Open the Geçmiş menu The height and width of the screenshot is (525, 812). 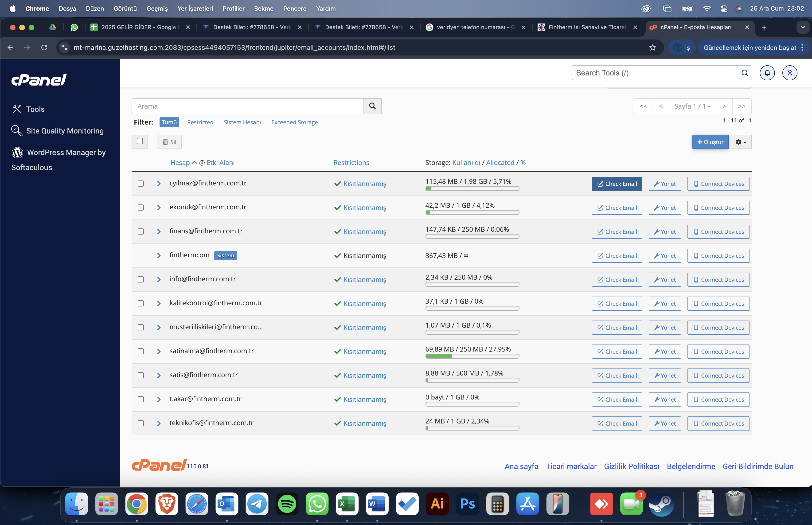pyautogui.click(x=157, y=8)
